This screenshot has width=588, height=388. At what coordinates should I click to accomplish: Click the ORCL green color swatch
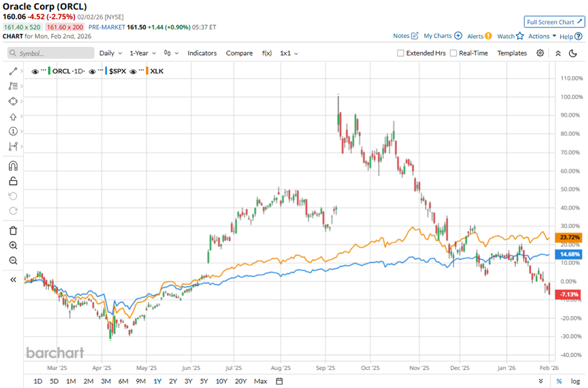tap(49, 71)
